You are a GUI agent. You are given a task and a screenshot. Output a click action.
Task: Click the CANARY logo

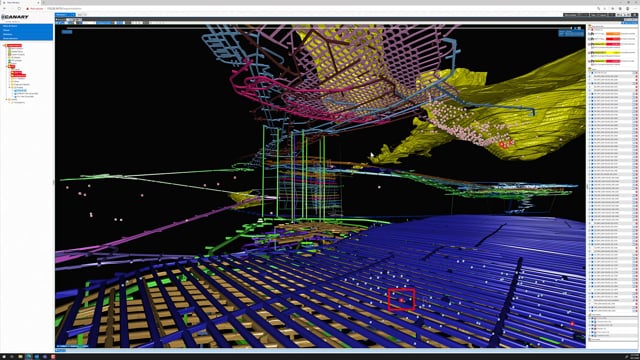(x=15, y=17)
